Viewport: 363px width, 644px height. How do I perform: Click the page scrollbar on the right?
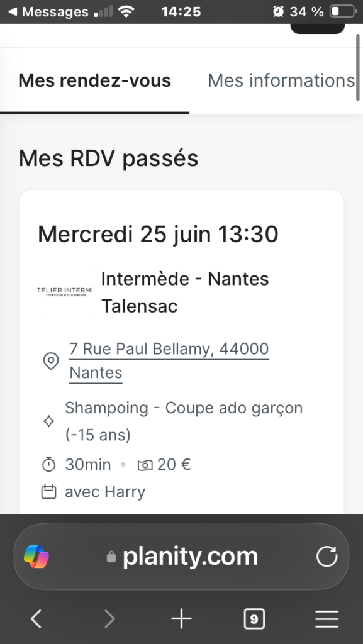[x=358, y=68]
